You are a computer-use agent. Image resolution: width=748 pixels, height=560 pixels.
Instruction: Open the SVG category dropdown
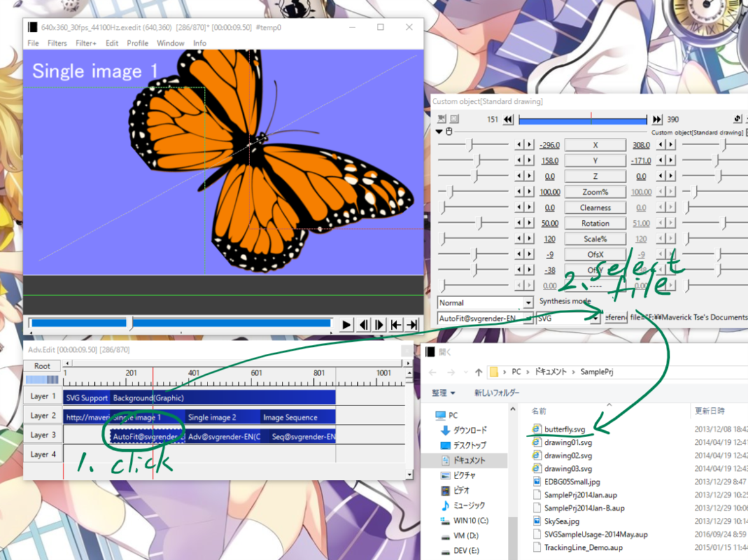(x=595, y=318)
